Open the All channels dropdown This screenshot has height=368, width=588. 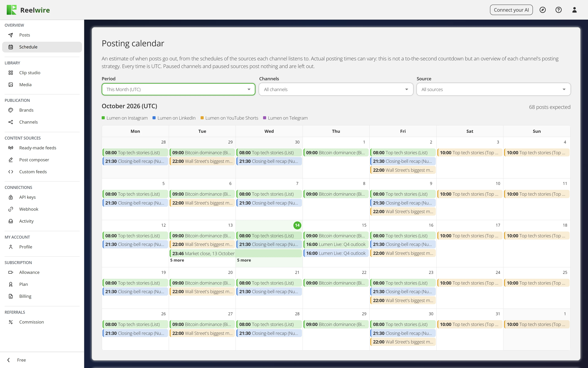point(336,90)
